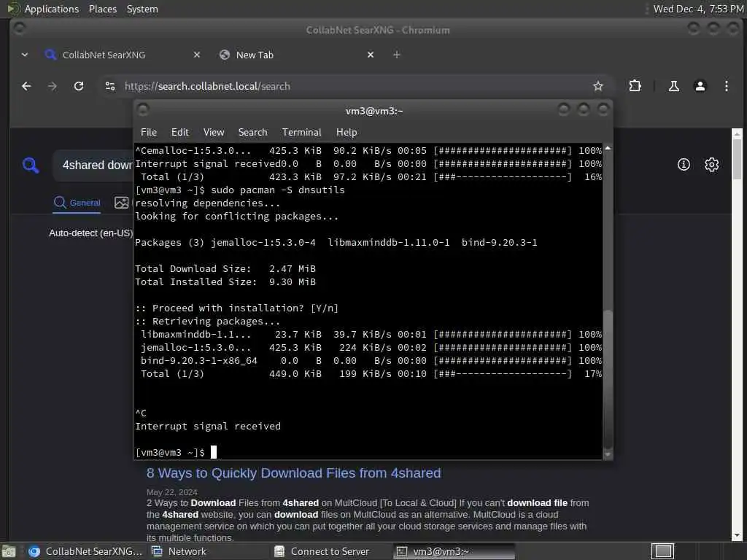This screenshot has width=747, height=560.
Task: Add a new browser tab
Action: 396,55
